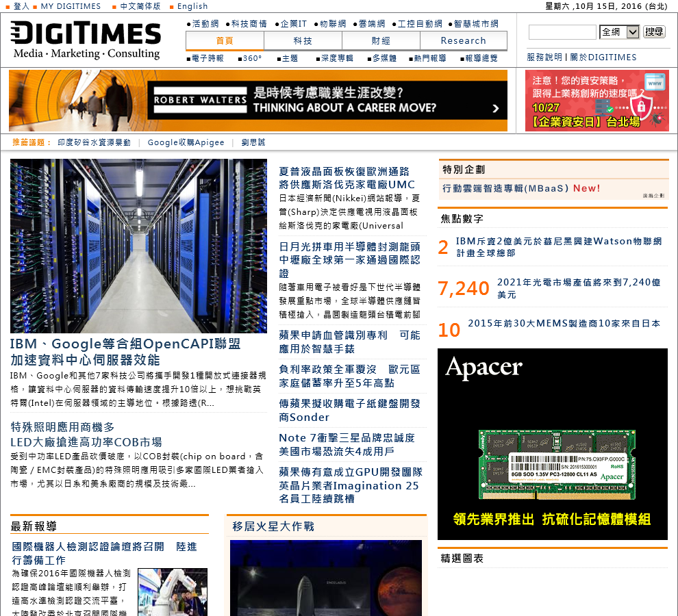Click the DIGITIMES logo
Screen dimensions: 678x616
[86, 40]
